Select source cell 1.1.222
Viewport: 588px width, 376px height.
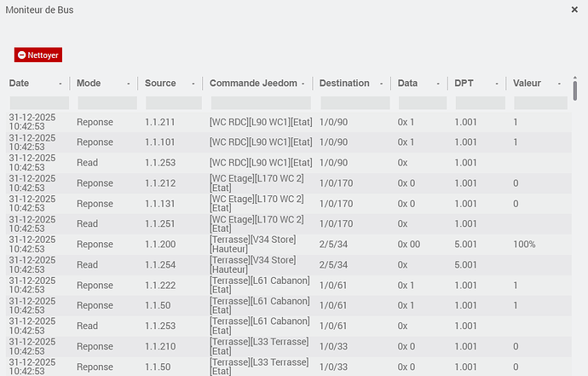[160, 285]
